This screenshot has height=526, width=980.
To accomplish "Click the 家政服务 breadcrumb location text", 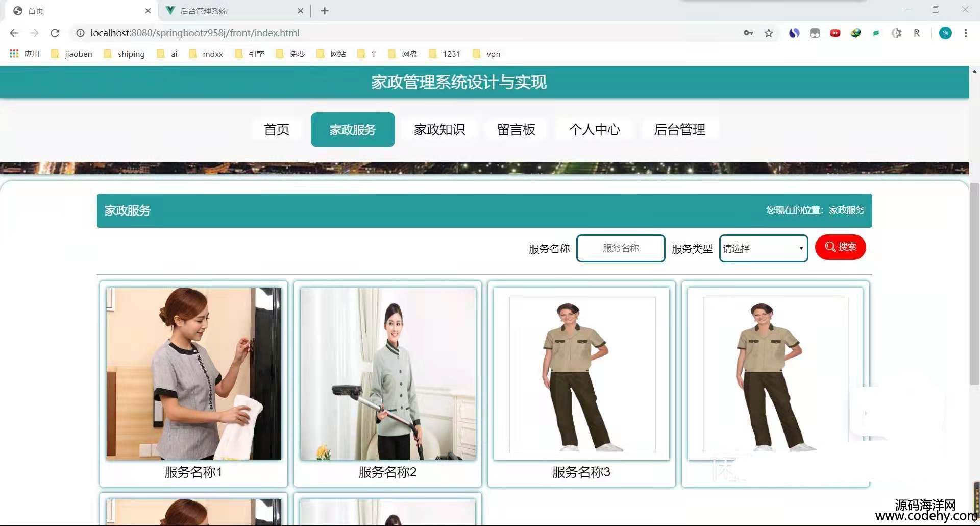I will [x=846, y=210].
